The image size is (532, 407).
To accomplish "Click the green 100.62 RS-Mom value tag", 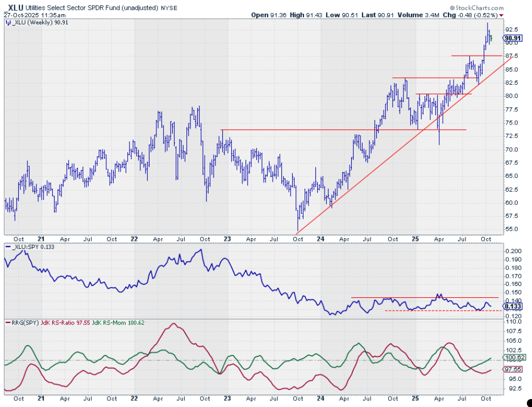I will (513, 358).
